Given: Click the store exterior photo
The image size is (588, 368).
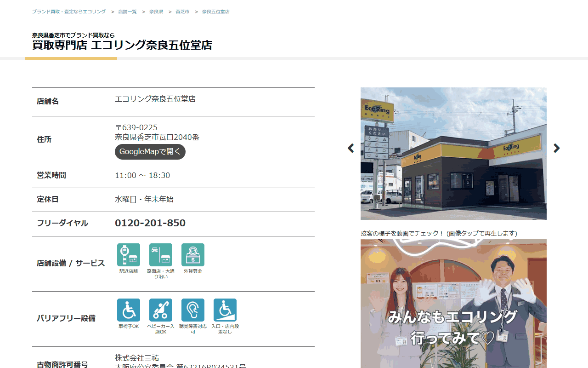Looking at the screenshot, I should click(453, 154).
